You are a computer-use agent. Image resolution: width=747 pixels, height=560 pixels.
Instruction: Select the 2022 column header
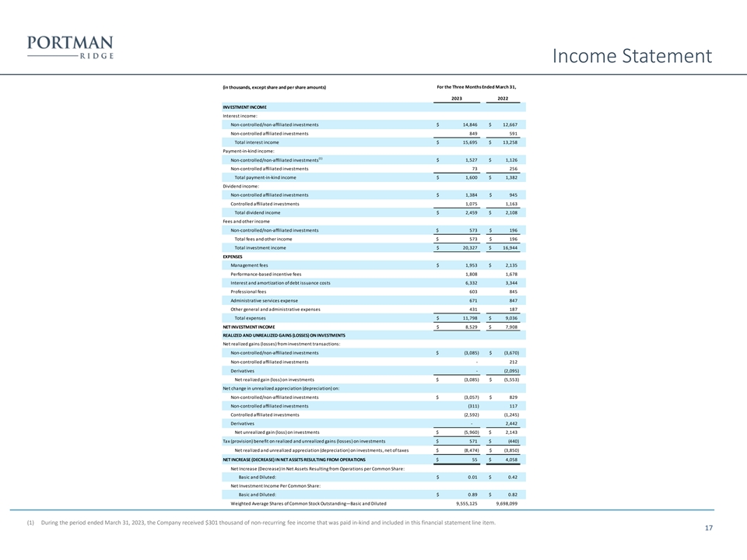[503, 99]
